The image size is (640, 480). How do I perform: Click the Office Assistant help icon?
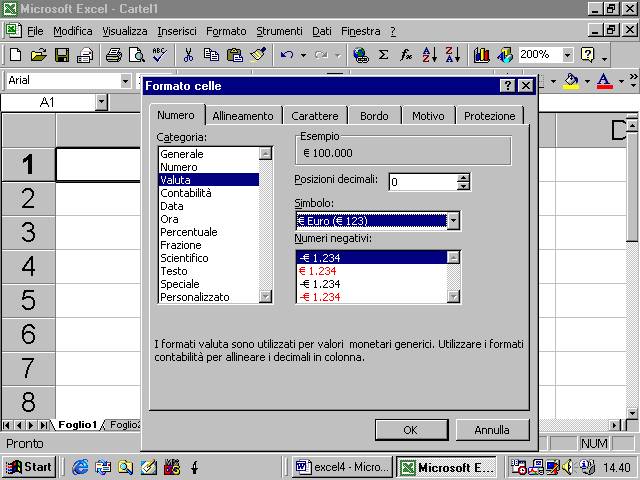[x=588, y=55]
